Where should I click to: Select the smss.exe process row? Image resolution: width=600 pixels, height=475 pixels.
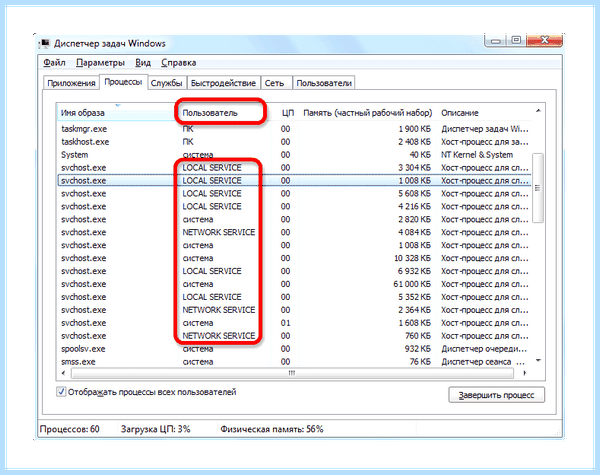click(x=295, y=362)
